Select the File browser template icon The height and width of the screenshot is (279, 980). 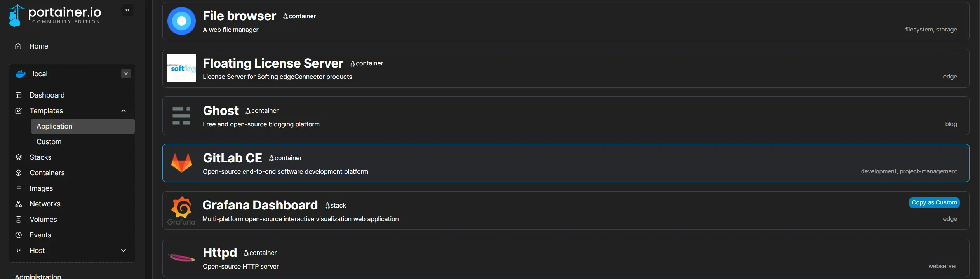(x=181, y=21)
